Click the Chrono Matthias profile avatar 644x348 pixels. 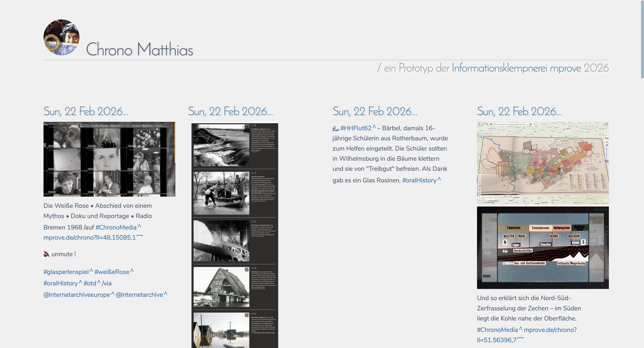(x=61, y=37)
